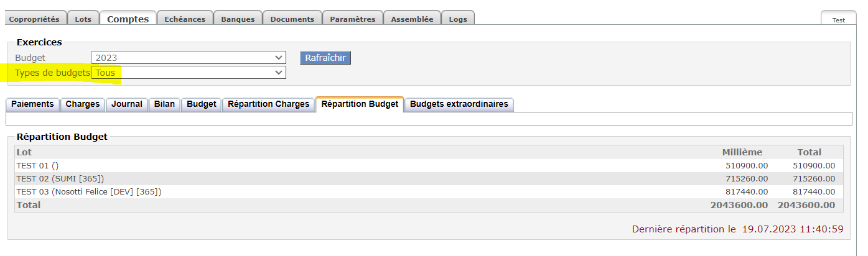Screen dimensions: 868x256
Task: Open Budgets extraordinaires sub-tab
Action: 459,104
